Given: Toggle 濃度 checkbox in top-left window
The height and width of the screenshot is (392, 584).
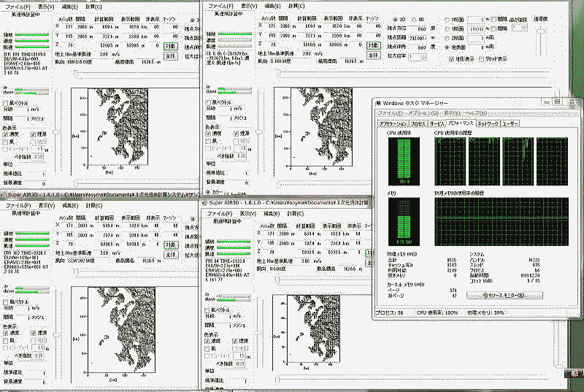Looking at the screenshot, I should (x=6, y=134).
